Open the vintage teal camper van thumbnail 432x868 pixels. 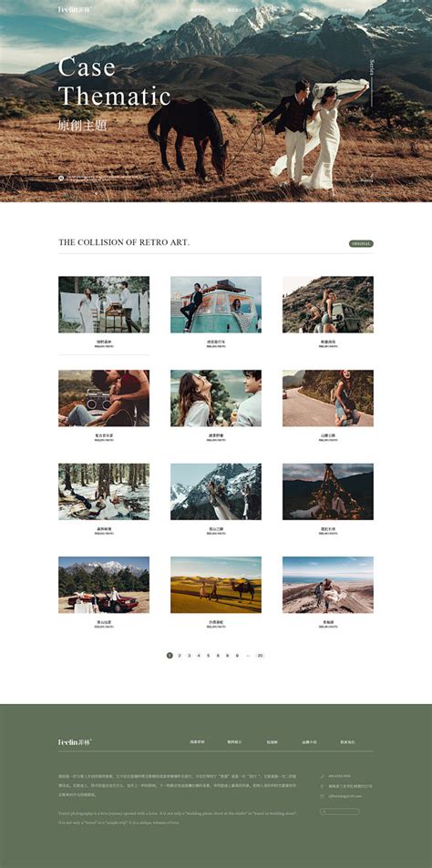[x=216, y=304]
